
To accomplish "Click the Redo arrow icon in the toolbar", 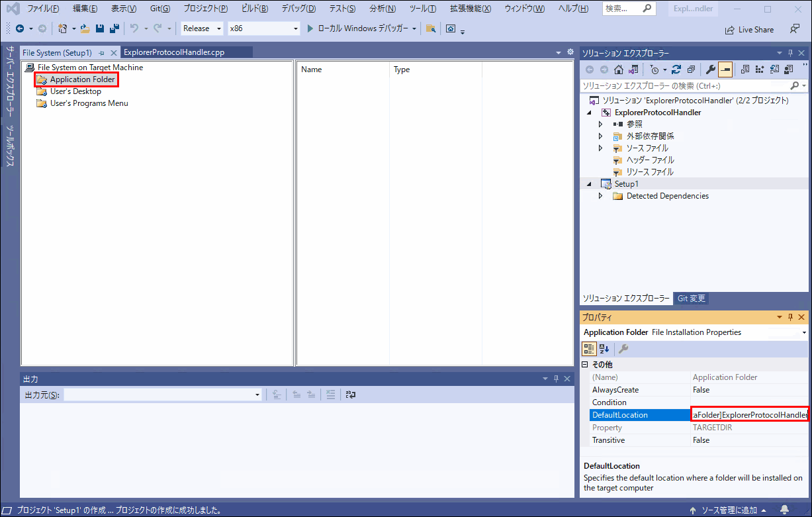I will (x=158, y=28).
